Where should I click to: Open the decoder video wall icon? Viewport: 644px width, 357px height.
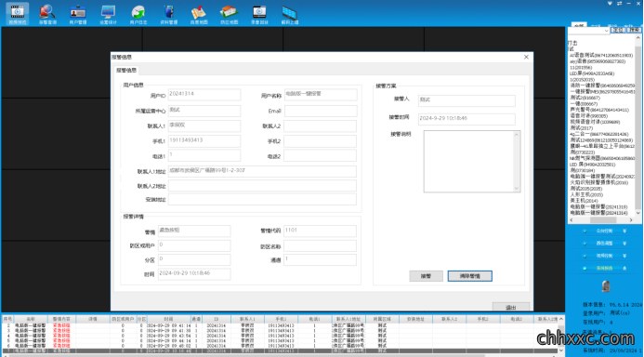click(290, 14)
